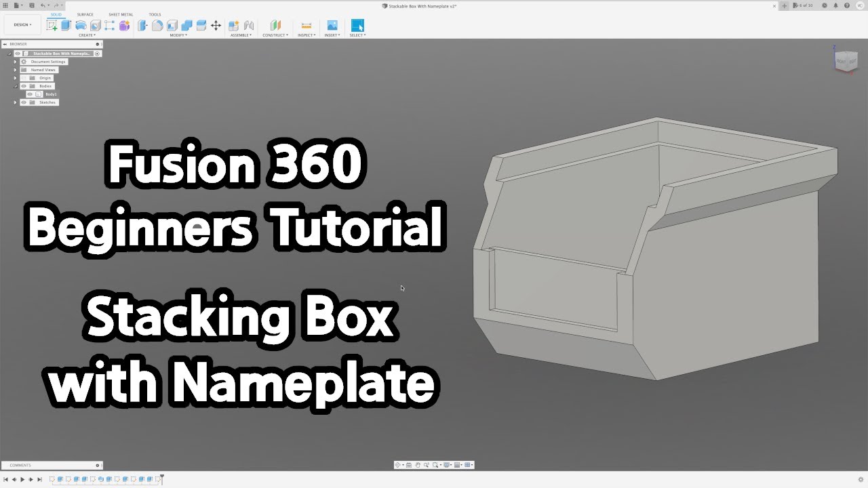Viewport: 868px width, 488px height.
Task: Jump to end of timeline
Action: coord(39,479)
